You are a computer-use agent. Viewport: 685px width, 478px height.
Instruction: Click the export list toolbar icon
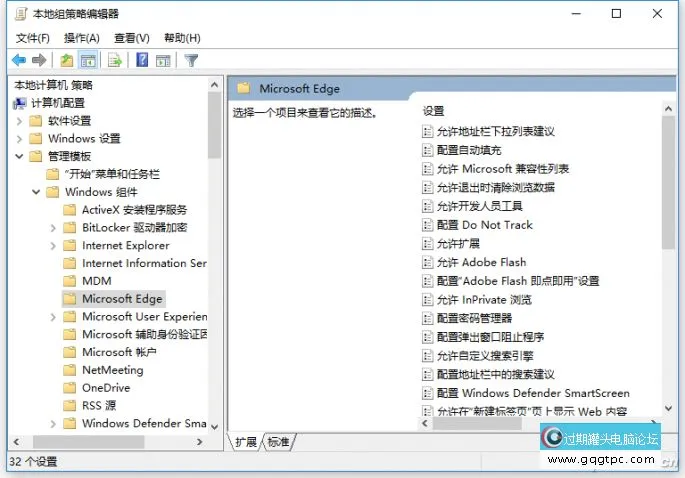tap(115, 60)
